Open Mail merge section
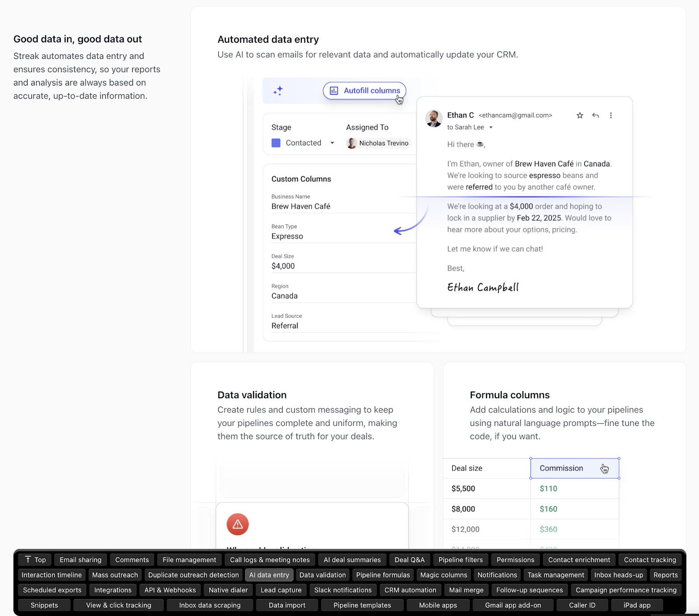The height and width of the screenshot is (616, 699). pos(466,590)
